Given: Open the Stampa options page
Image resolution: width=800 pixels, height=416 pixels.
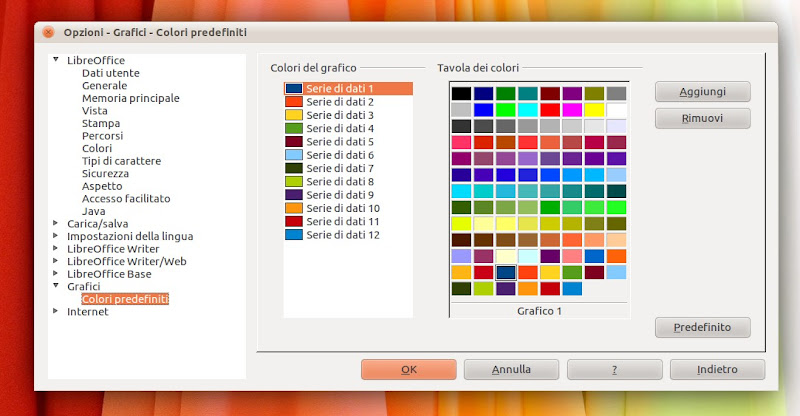Looking at the screenshot, I should point(101,123).
